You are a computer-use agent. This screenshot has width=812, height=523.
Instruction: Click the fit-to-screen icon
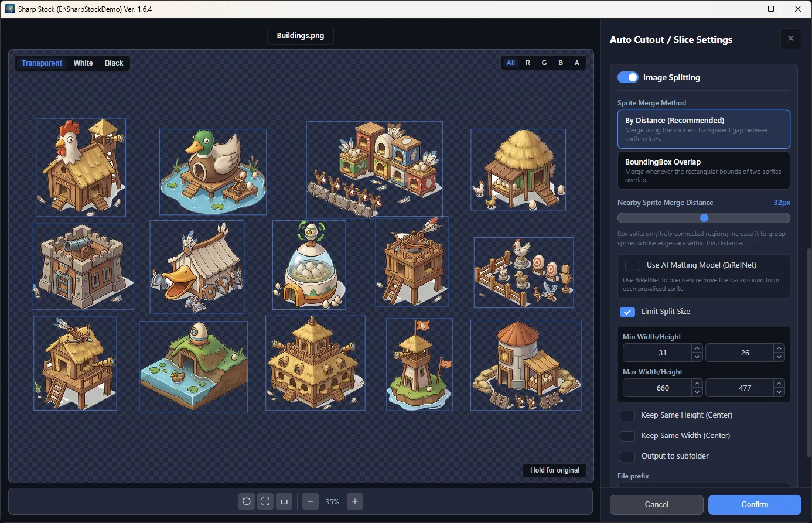pyautogui.click(x=265, y=501)
